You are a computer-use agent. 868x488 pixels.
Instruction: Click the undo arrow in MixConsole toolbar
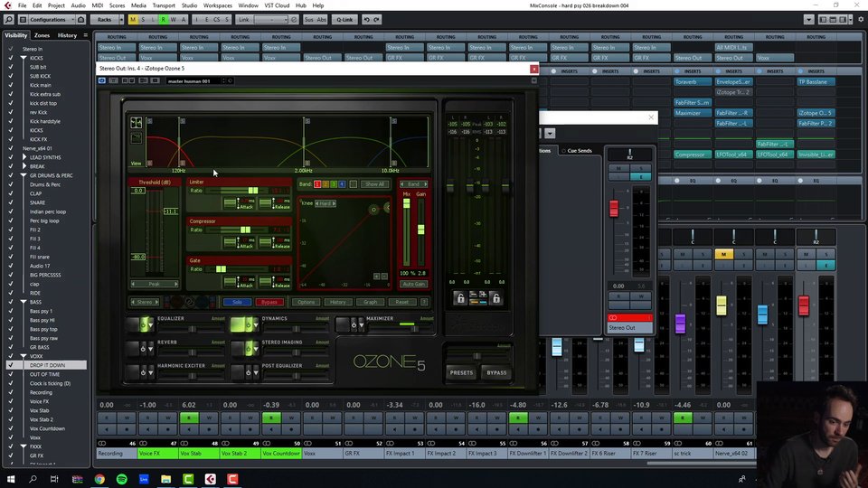click(x=366, y=19)
